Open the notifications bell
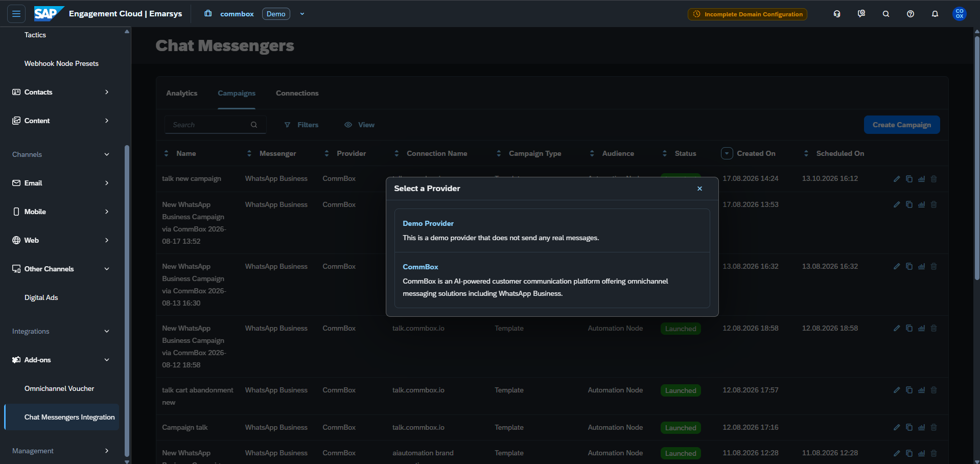Image resolution: width=980 pixels, height=464 pixels. pyautogui.click(x=935, y=14)
